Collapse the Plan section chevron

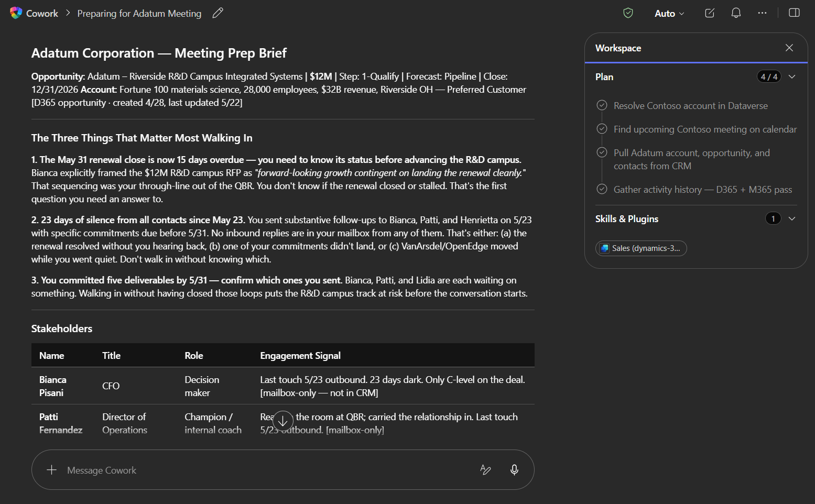792,76
